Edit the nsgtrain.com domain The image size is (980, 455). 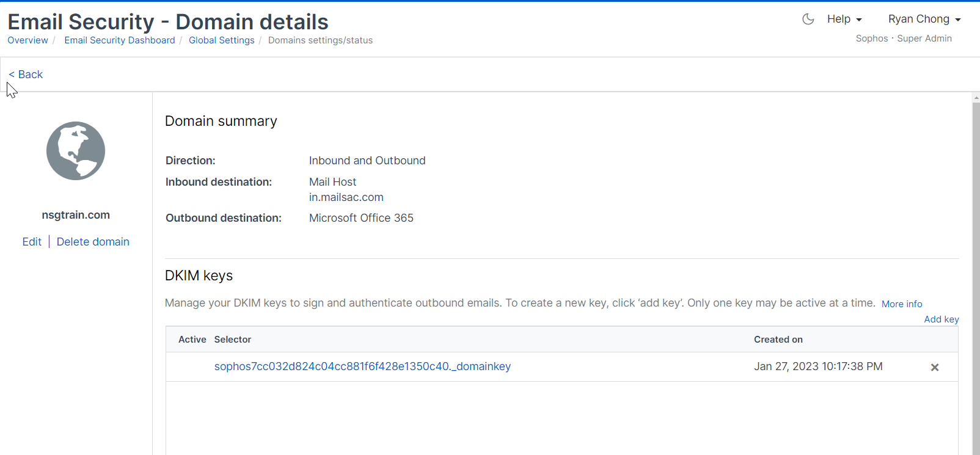32,242
